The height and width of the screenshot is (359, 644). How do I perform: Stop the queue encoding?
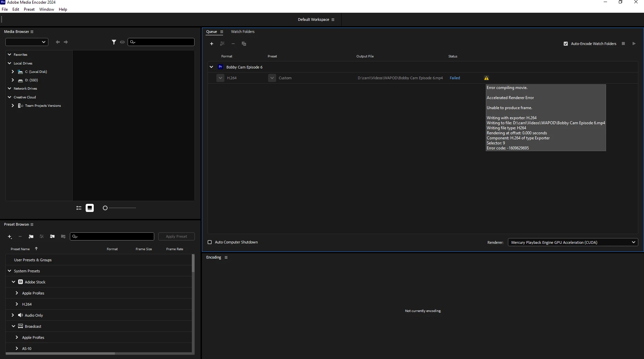pos(624,43)
